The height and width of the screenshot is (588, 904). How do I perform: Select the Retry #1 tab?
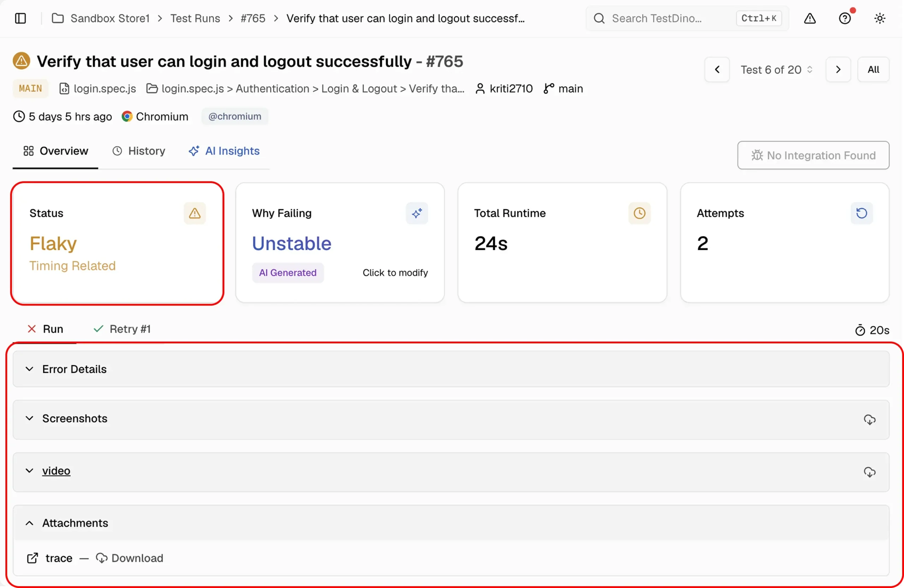coord(121,329)
